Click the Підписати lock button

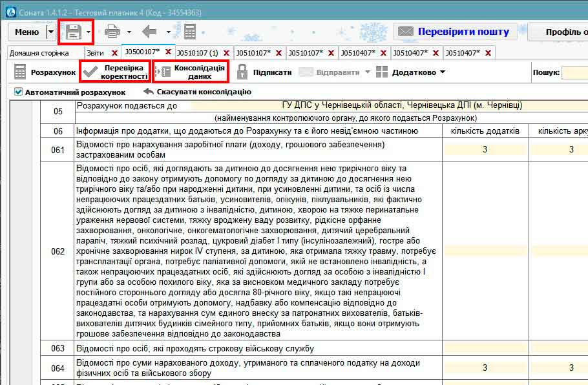coord(264,72)
